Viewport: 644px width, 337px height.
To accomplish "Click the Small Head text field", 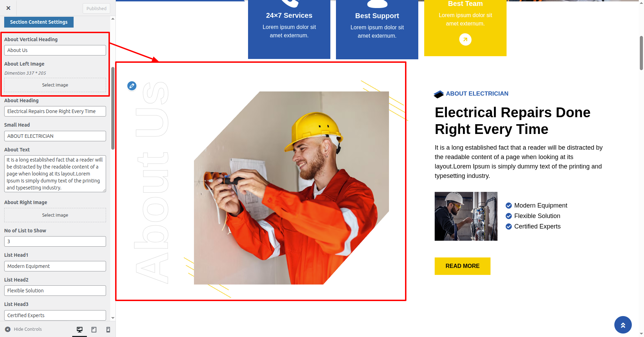I will pyautogui.click(x=55, y=136).
